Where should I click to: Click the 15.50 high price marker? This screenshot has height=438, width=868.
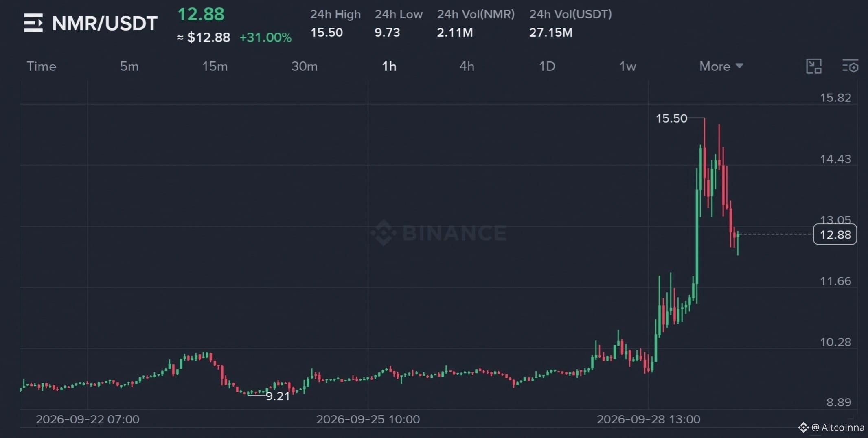click(671, 118)
